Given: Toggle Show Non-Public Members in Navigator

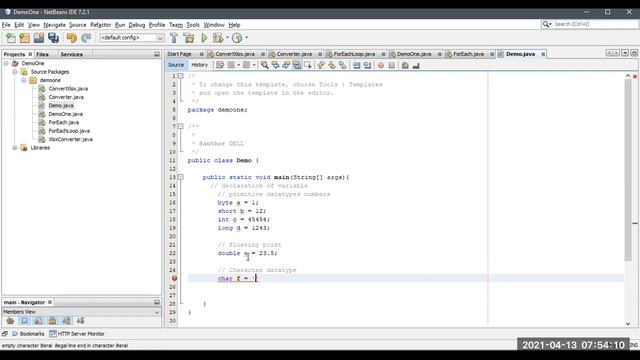Looking at the screenshot, I should 52,321.
